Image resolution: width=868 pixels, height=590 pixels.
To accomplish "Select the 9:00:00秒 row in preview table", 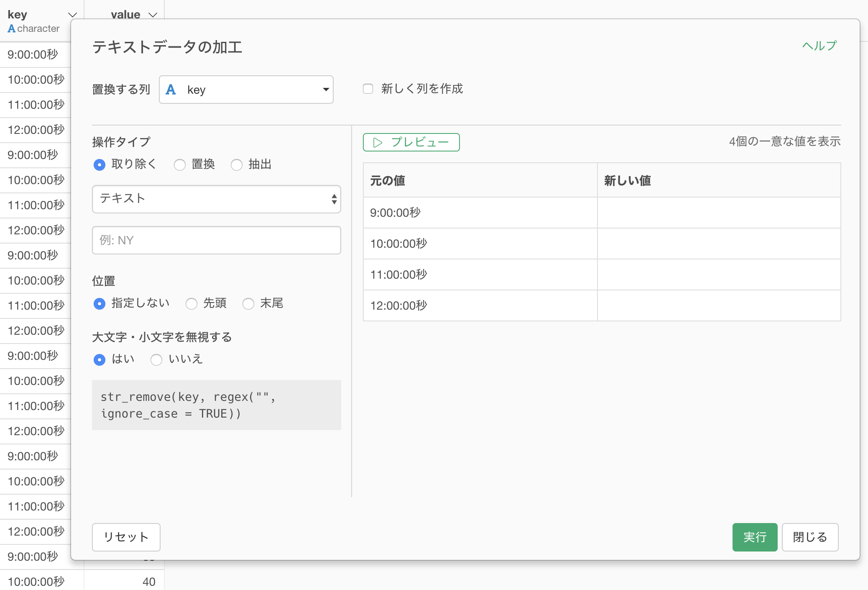I will (x=602, y=213).
